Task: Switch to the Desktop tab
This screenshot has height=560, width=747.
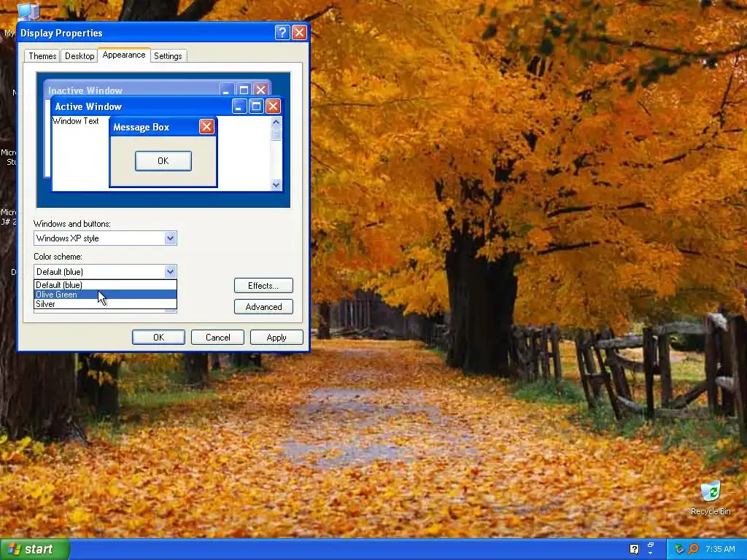Action: [80, 55]
